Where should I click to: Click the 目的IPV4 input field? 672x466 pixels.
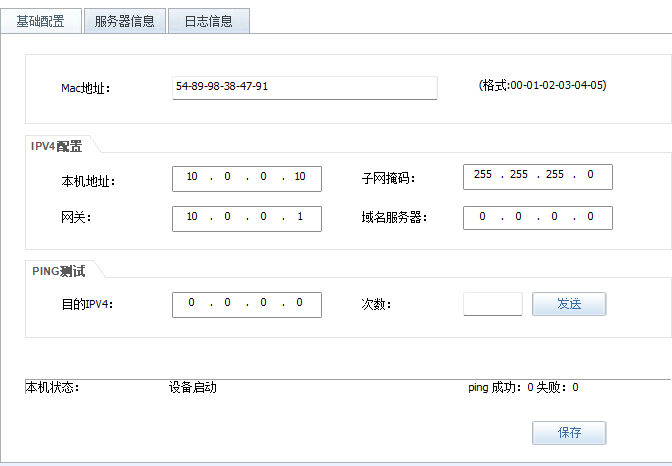coord(247,305)
